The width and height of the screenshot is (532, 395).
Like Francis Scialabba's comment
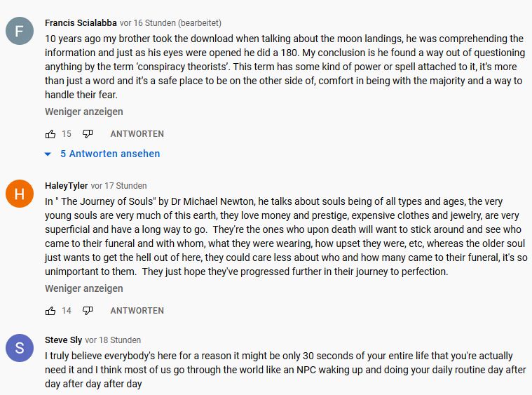(x=50, y=134)
